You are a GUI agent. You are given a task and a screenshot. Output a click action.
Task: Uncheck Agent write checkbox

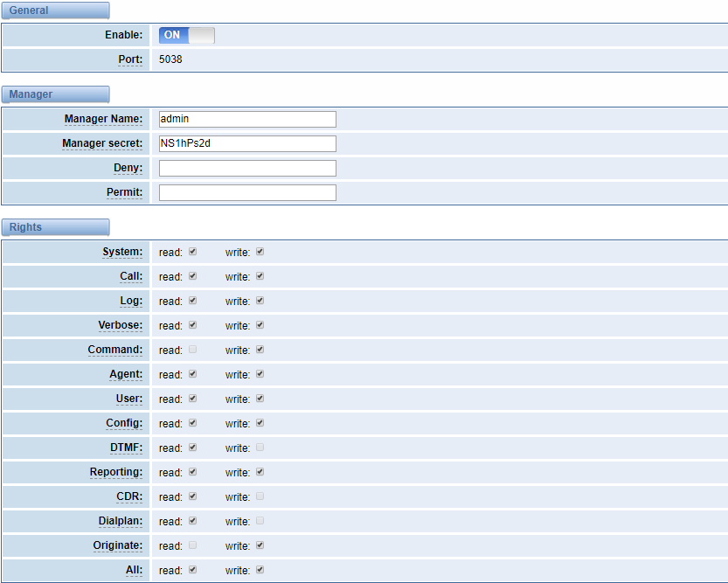(260, 374)
